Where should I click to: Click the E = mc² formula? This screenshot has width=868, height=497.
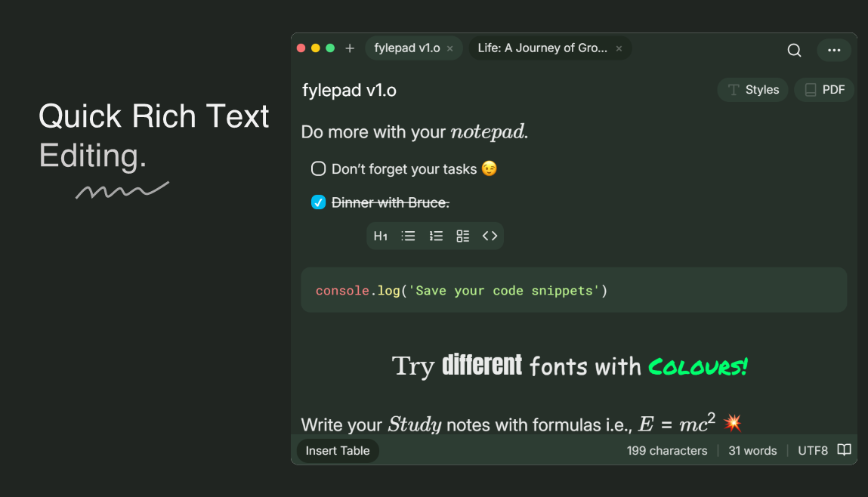click(677, 424)
